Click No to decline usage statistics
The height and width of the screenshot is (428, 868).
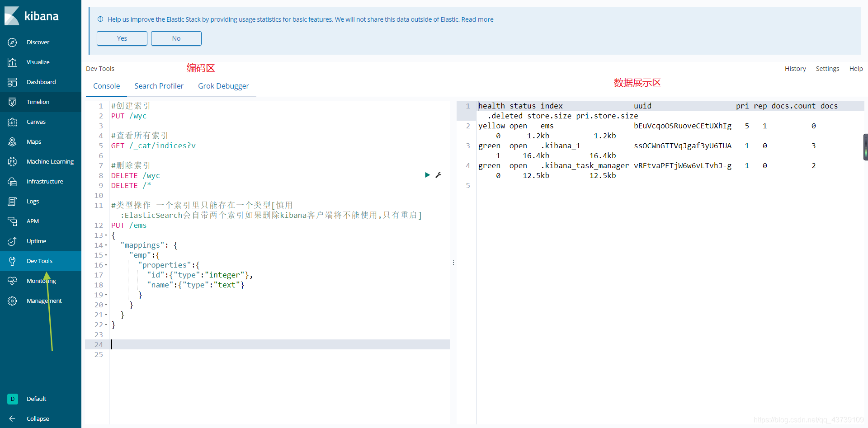pos(176,38)
